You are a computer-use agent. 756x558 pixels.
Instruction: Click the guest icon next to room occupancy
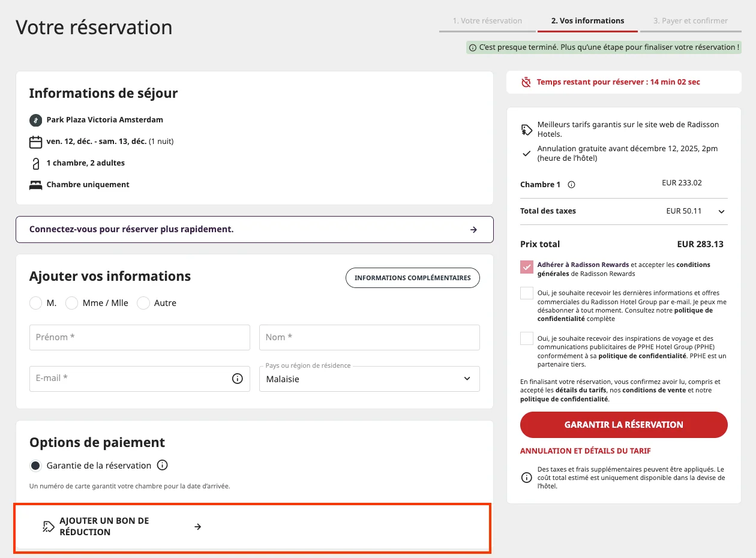tap(35, 163)
